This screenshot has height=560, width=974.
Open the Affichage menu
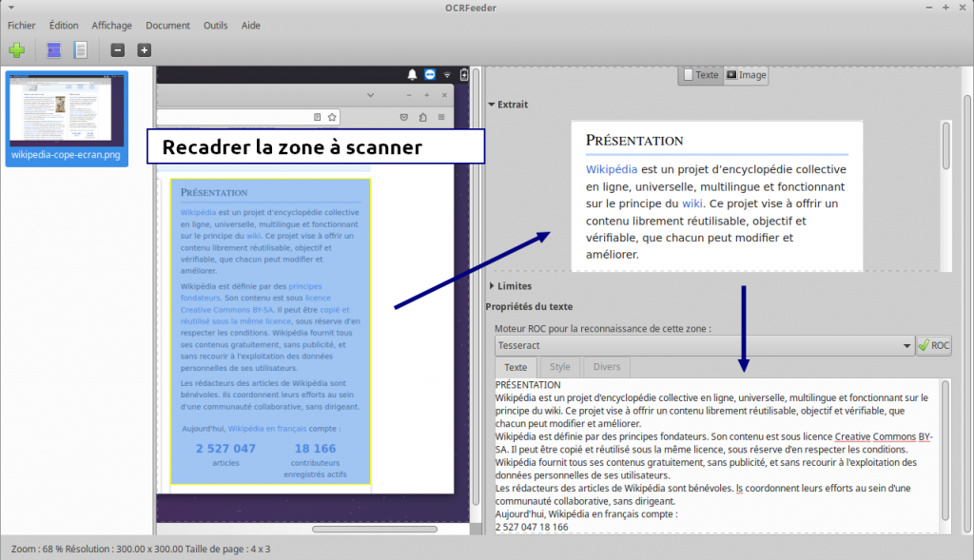tap(112, 26)
